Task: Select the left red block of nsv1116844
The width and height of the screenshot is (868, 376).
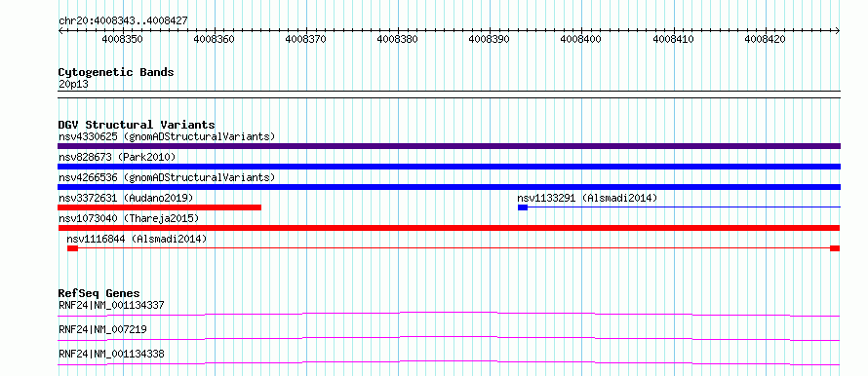Action: coord(72,248)
